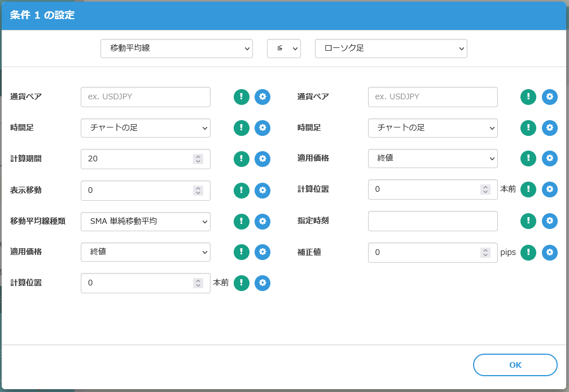Image resolution: width=569 pixels, height=392 pixels.
Task: Click info icon for 移動平均線種類
Action: click(x=242, y=221)
